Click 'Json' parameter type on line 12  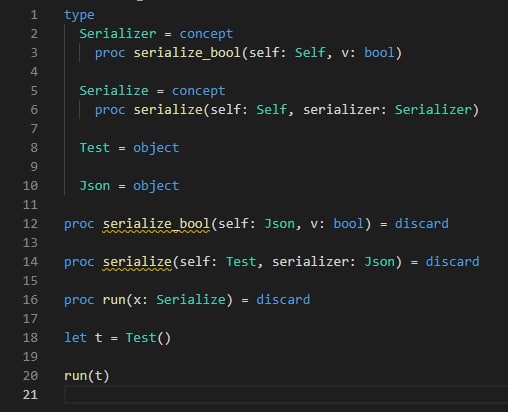(279, 224)
